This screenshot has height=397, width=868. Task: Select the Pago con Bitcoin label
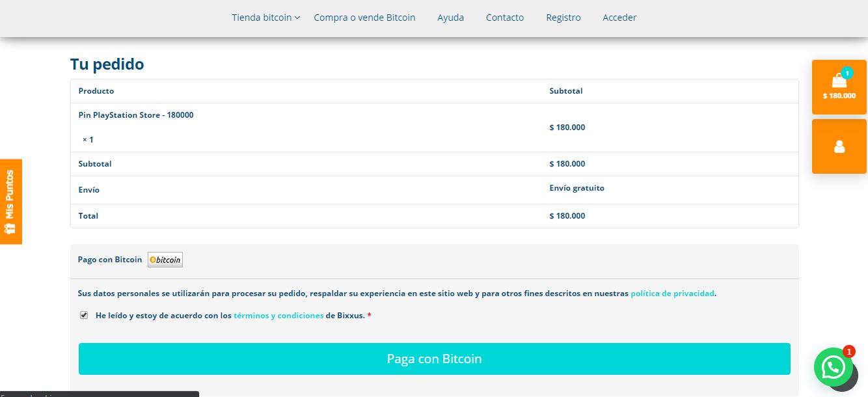pyautogui.click(x=110, y=260)
